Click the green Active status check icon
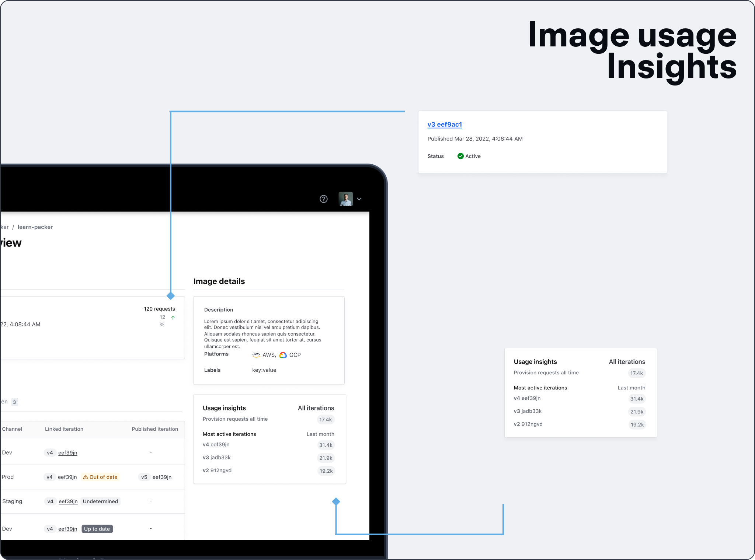 460,156
